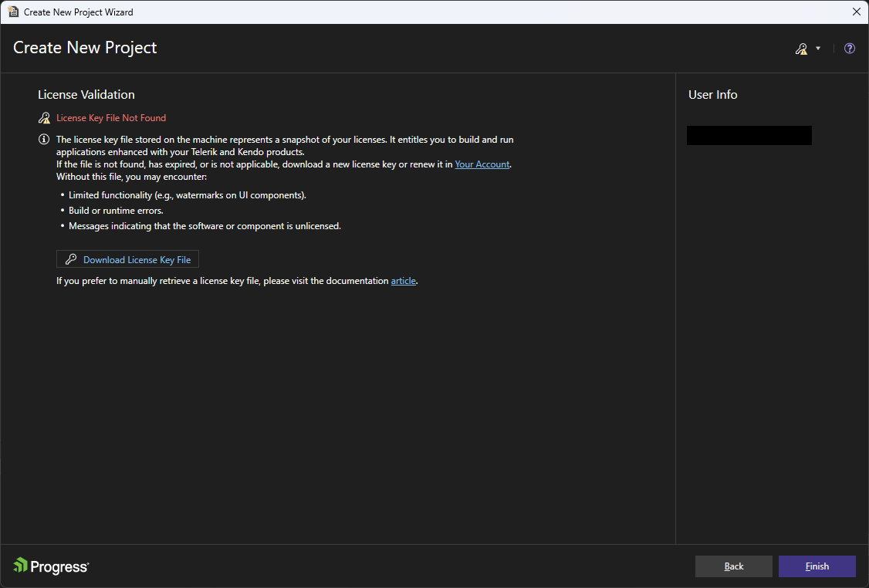Close the Create New Project Wizard

pyautogui.click(x=856, y=12)
